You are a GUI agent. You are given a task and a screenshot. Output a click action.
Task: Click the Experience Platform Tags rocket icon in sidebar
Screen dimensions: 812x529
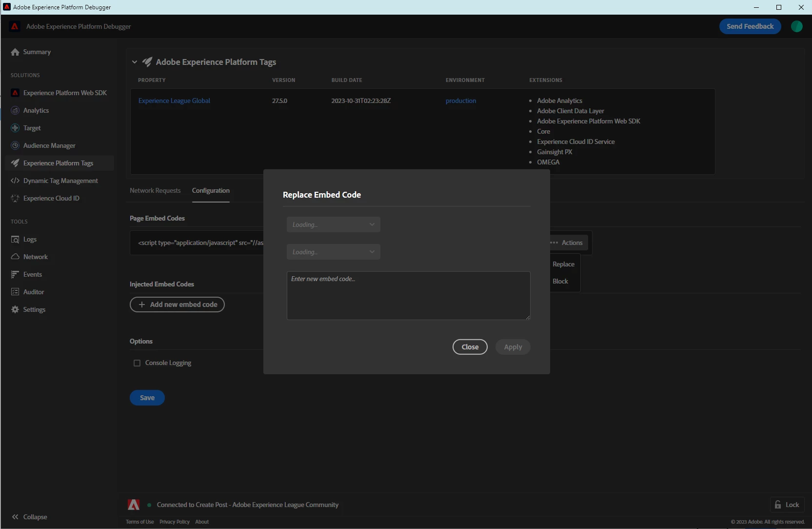(x=15, y=163)
